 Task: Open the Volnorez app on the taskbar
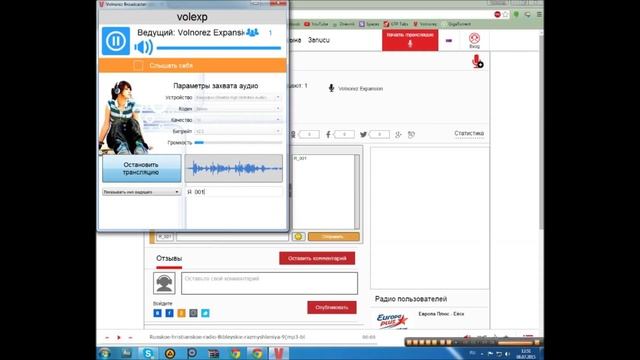[x=278, y=353]
